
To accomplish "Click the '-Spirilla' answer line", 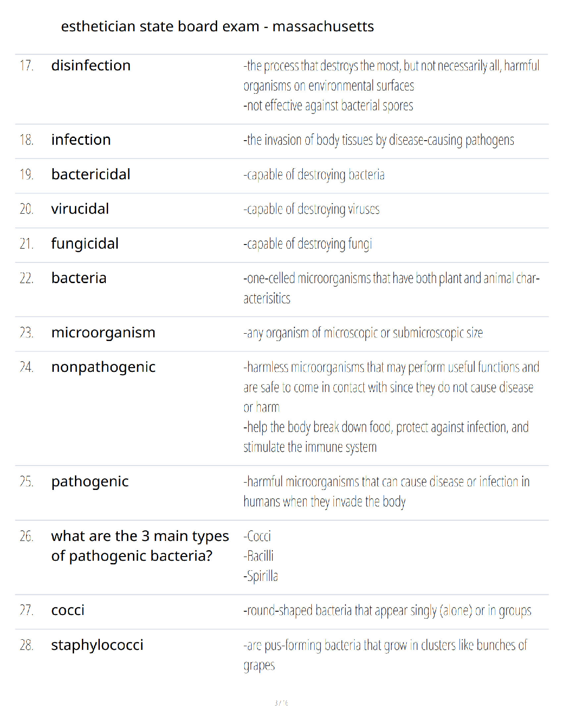I will (x=261, y=576).
